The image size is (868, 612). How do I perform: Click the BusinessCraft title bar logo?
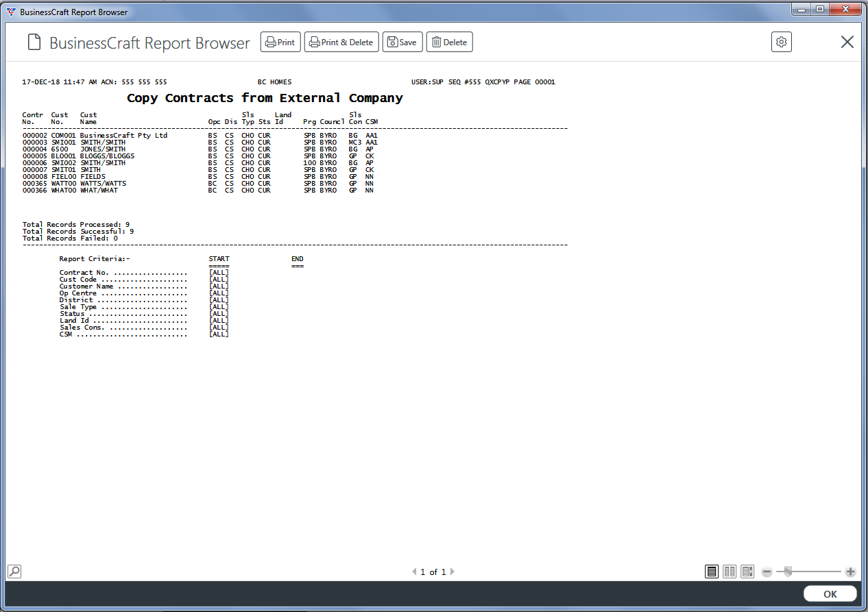point(11,12)
